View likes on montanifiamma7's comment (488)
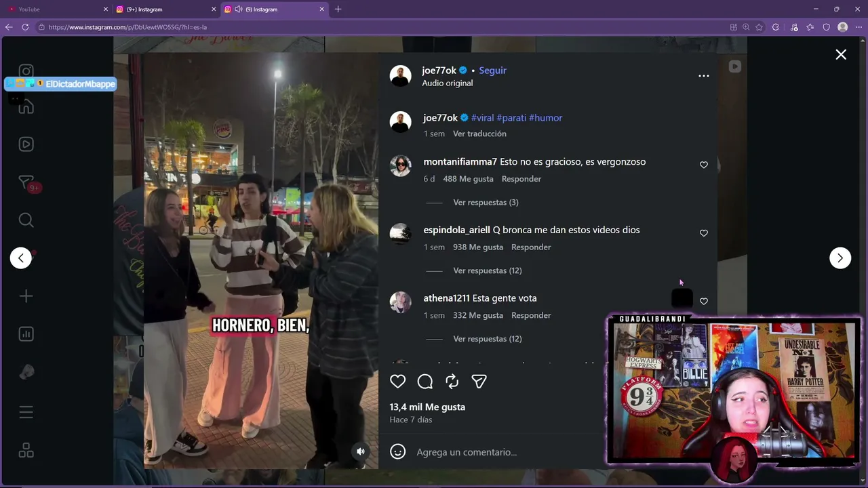The width and height of the screenshot is (868, 488). click(468, 179)
